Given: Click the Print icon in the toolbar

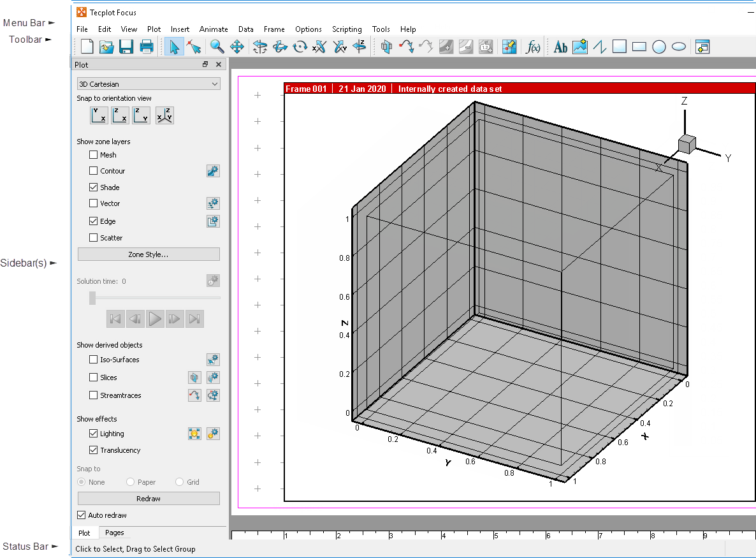Looking at the screenshot, I should [146, 47].
